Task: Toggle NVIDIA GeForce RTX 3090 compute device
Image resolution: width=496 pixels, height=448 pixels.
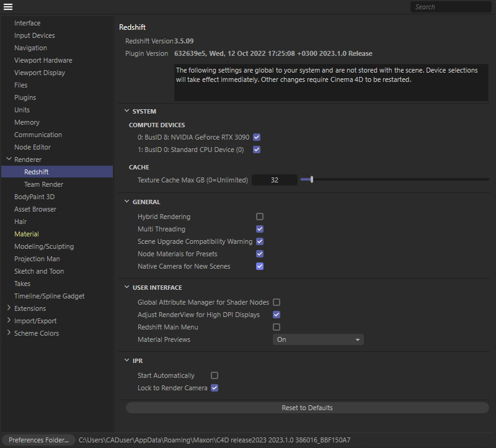Action: (257, 137)
